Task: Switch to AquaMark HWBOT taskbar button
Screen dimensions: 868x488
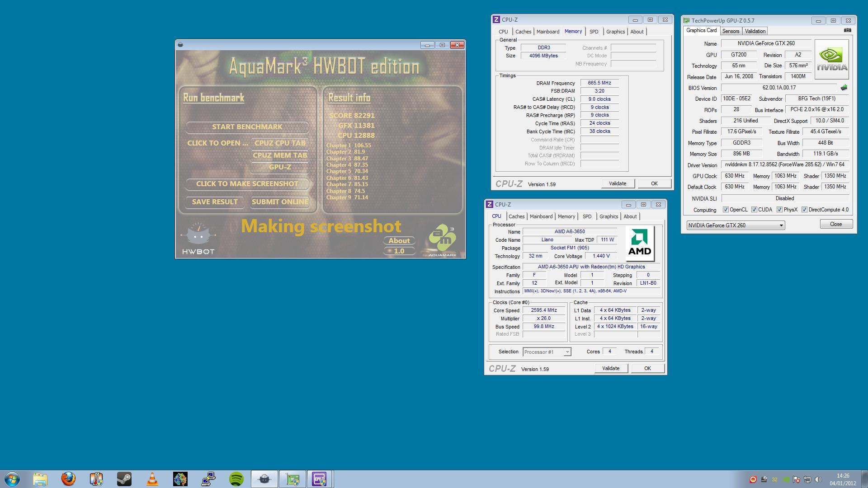Action: tap(264, 479)
